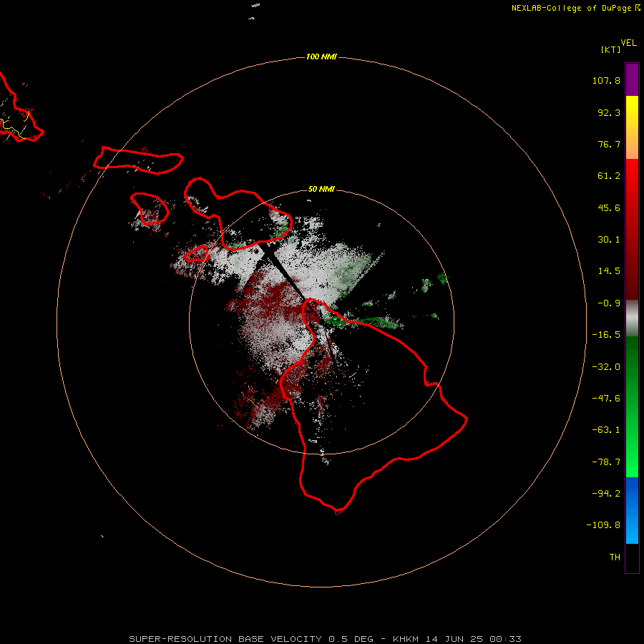Click the VEL legend title
Screen dimensions: 644x644
pos(628,43)
